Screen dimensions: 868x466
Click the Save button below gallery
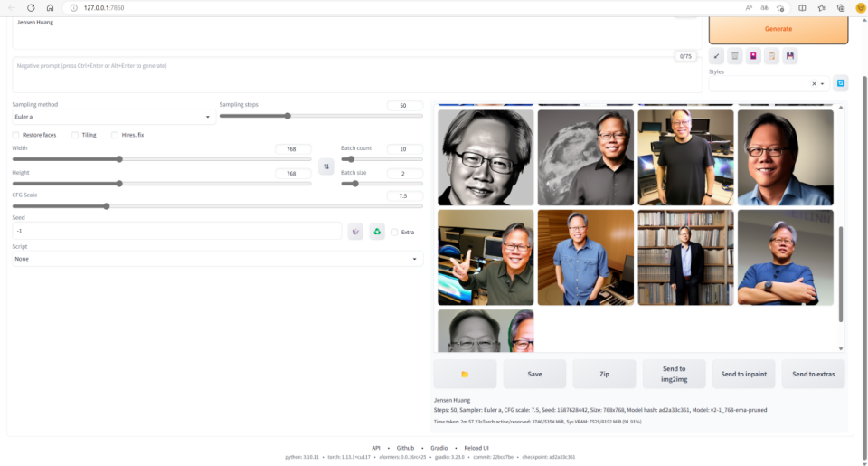tap(534, 374)
